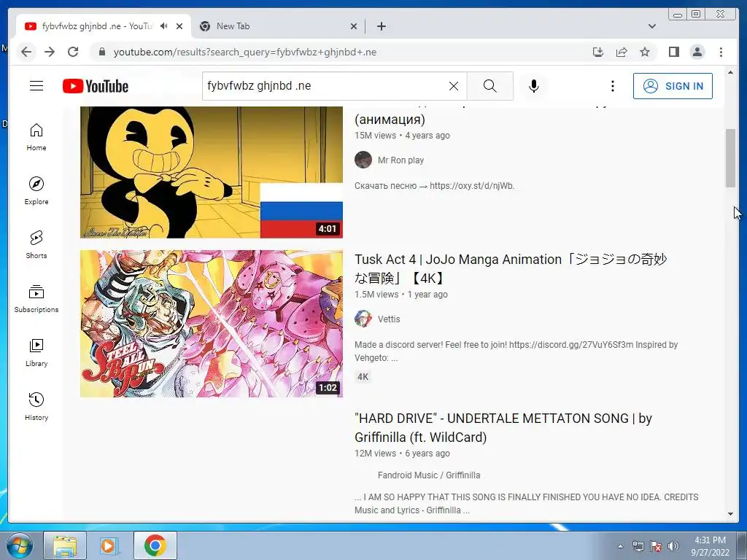View site info via the padlock icon
The height and width of the screenshot is (560, 747).
101,52
